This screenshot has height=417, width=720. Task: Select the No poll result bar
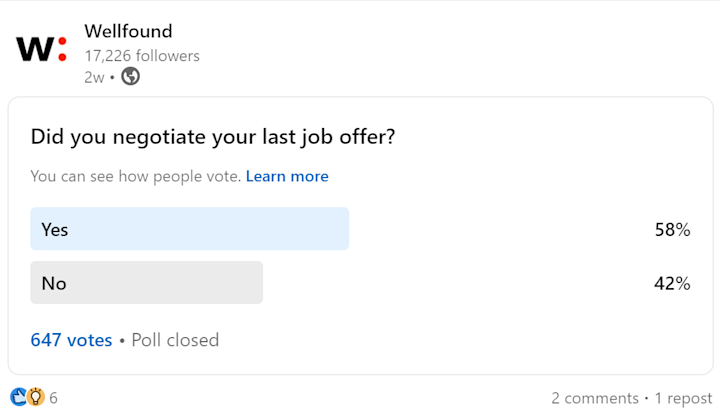(x=146, y=282)
